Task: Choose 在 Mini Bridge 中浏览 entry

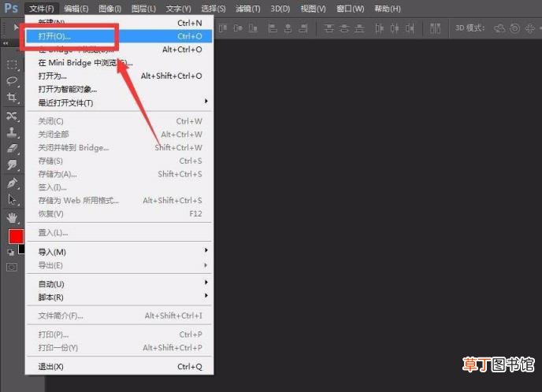Action: (120, 63)
